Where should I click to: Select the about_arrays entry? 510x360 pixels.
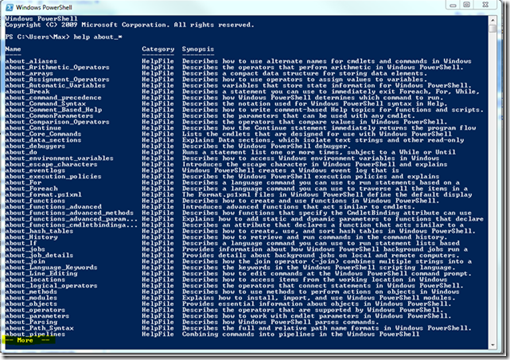click(29, 73)
